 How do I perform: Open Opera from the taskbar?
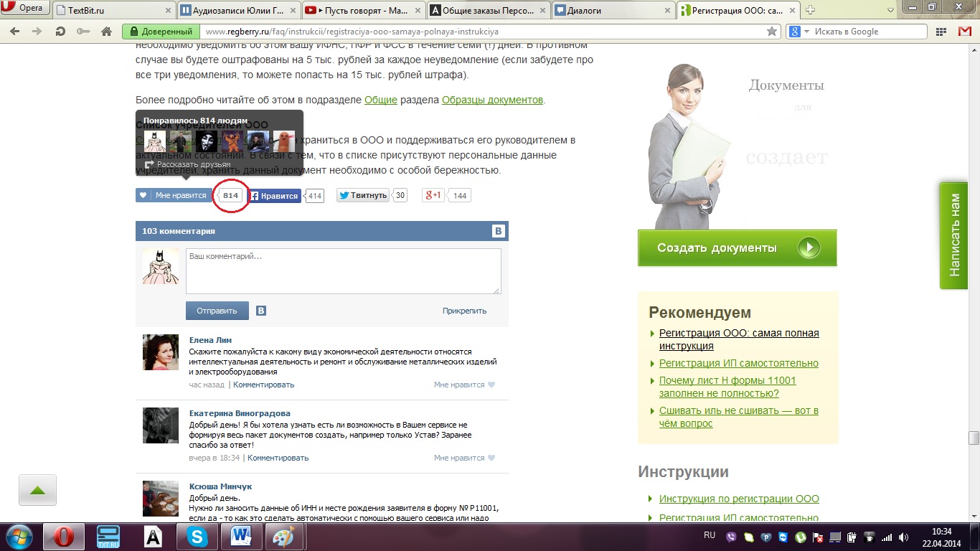pyautogui.click(x=64, y=537)
